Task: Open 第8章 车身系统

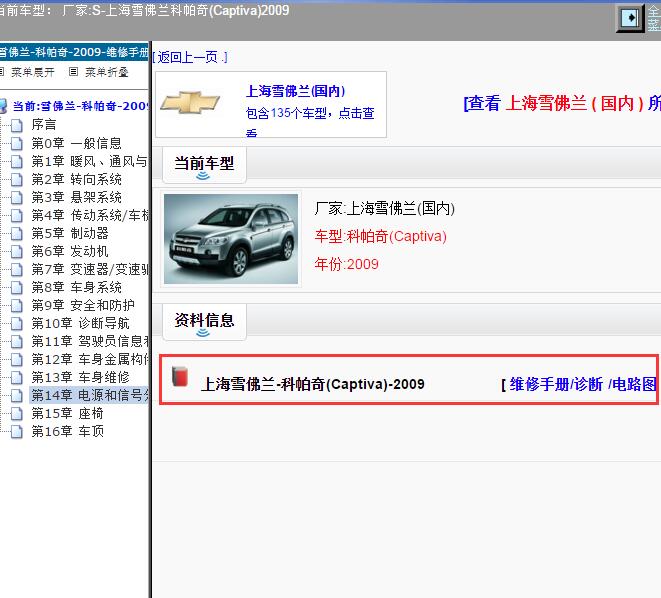Action: click(76, 287)
